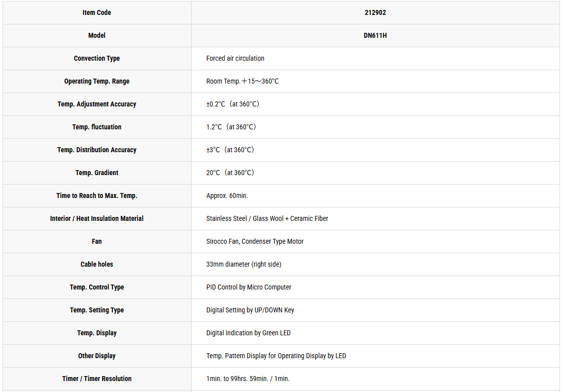Click the '±3°C (at 360°C)' value

(230, 150)
